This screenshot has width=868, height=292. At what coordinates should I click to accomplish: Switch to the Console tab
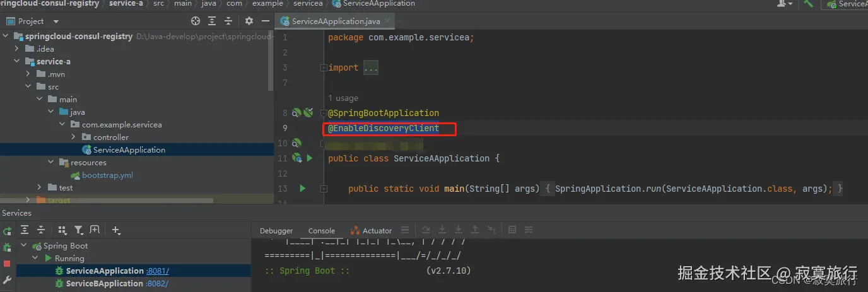tap(322, 231)
